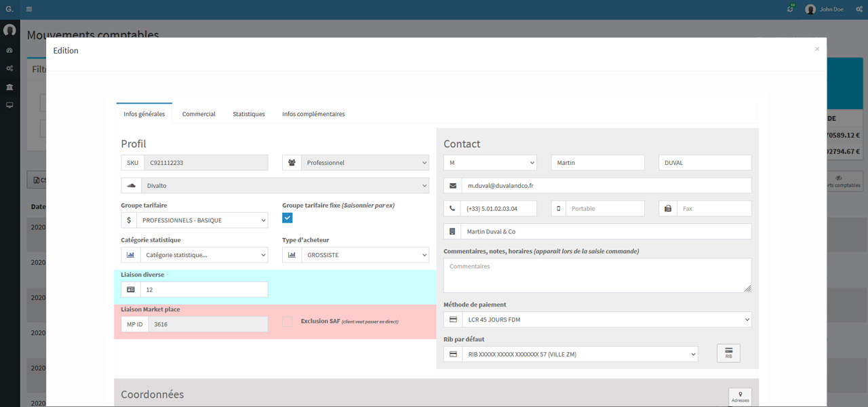Click the refresh notifications icon in header
This screenshot has height=407, width=868.
click(x=790, y=9)
